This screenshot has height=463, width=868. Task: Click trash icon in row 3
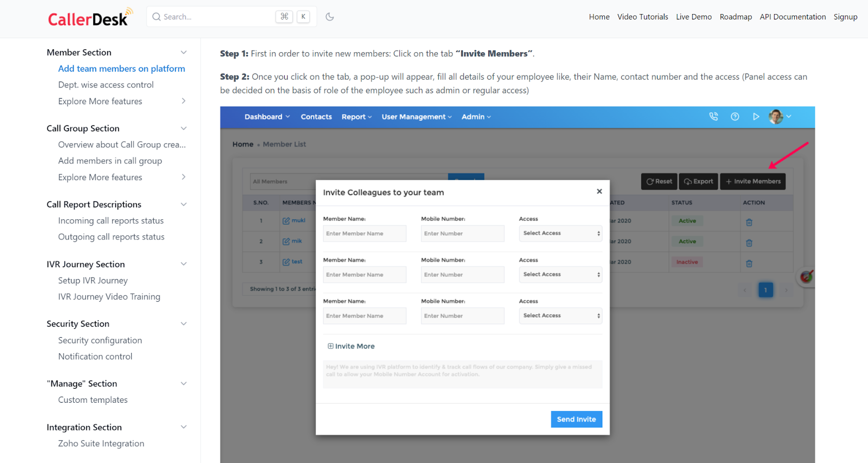click(749, 263)
